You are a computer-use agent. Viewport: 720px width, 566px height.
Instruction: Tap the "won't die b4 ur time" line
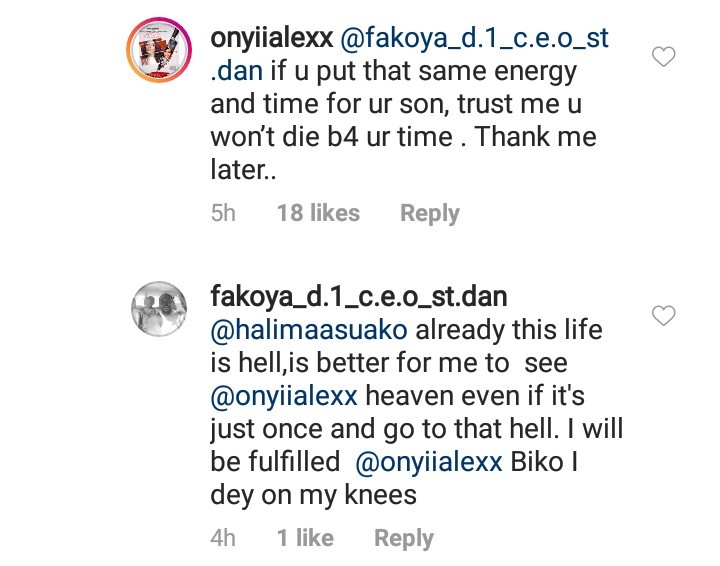click(330, 138)
